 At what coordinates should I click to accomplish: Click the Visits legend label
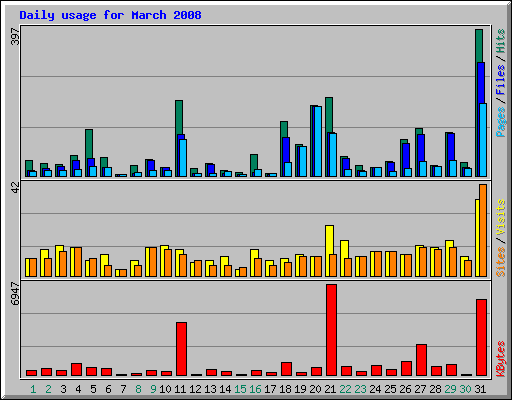(x=501, y=217)
